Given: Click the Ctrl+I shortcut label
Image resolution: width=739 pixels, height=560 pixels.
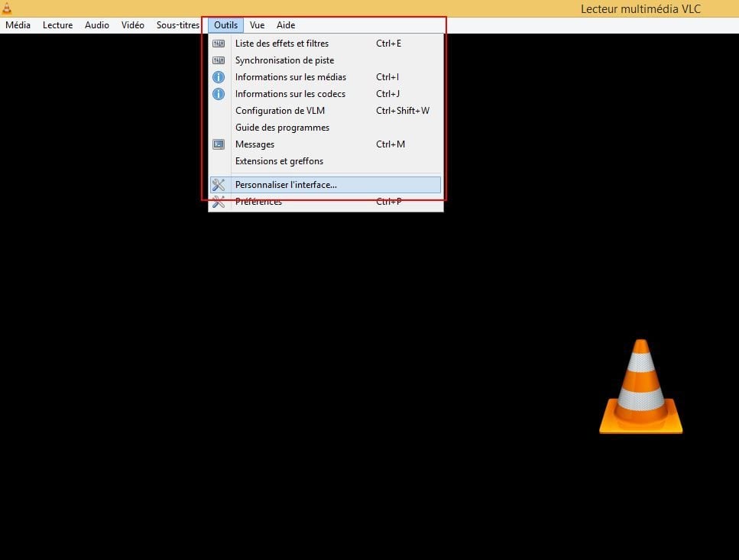Looking at the screenshot, I should click(x=387, y=76).
